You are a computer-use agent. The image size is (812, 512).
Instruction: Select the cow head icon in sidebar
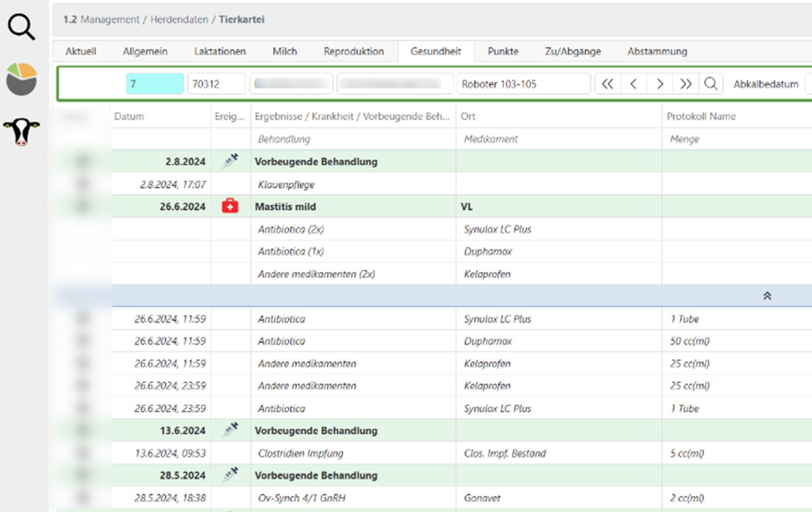pos(21,132)
